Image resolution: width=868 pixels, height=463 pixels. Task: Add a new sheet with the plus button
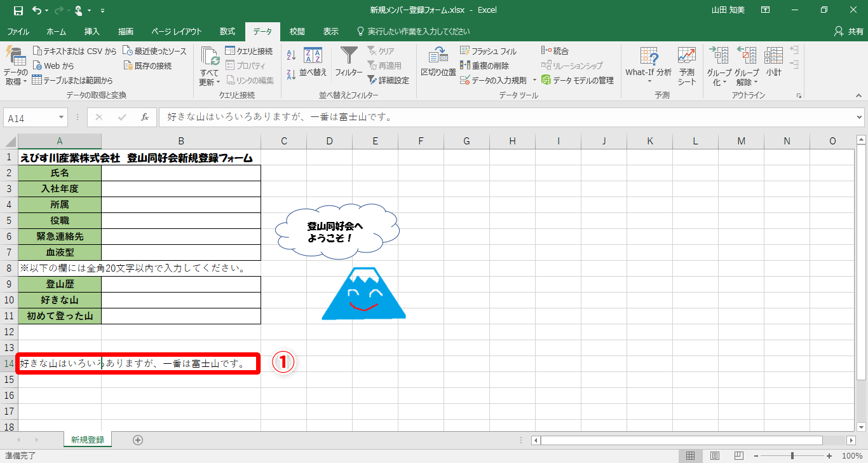pyautogui.click(x=138, y=439)
